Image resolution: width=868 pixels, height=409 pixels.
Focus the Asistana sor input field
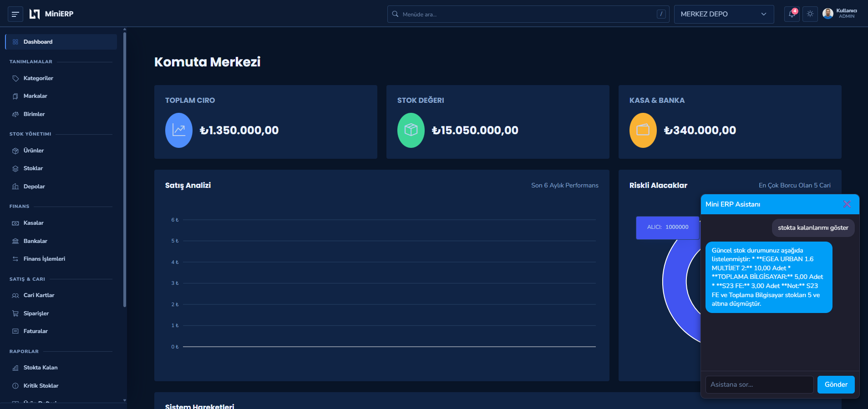click(x=759, y=384)
